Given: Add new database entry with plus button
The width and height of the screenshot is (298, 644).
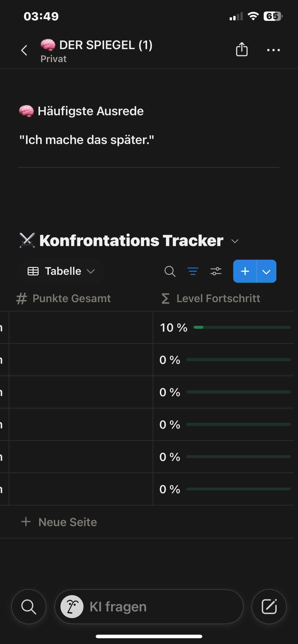Looking at the screenshot, I should (x=245, y=271).
